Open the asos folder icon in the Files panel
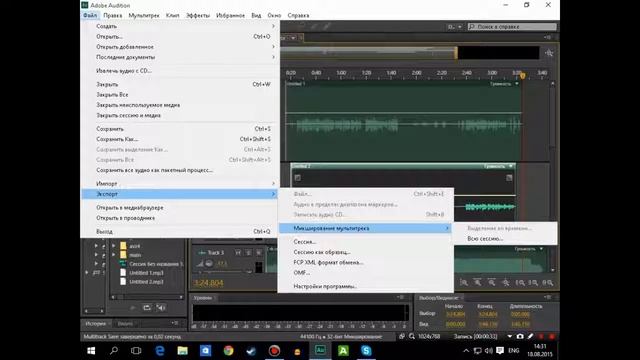The image size is (640, 360). [123, 246]
